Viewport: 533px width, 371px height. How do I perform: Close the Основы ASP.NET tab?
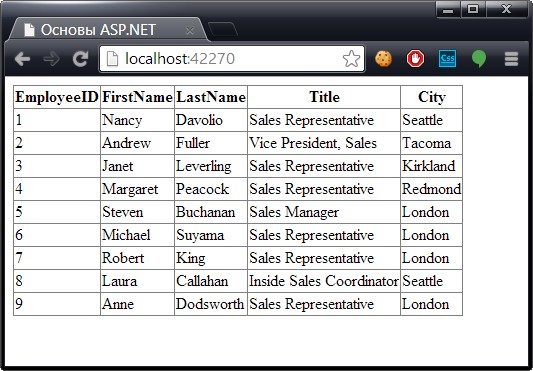pyautogui.click(x=190, y=31)
